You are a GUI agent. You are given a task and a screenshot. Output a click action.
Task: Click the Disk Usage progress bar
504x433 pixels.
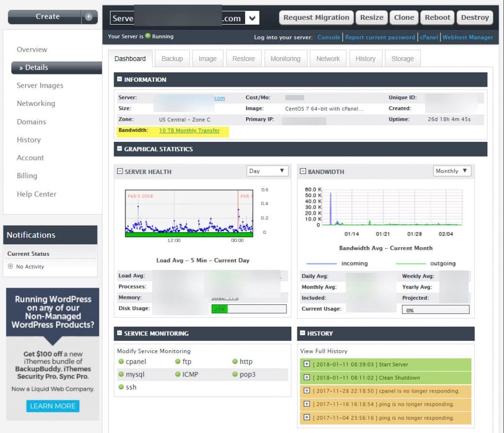pos(249,308)
